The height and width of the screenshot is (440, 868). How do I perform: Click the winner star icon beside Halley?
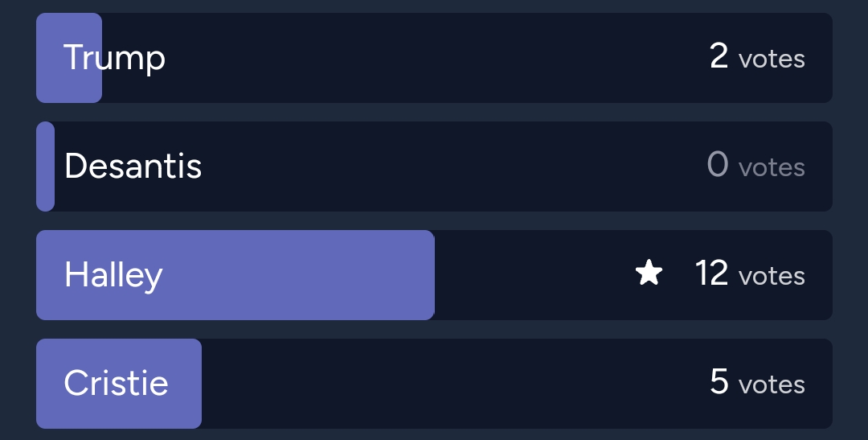[x=649, y=273]
